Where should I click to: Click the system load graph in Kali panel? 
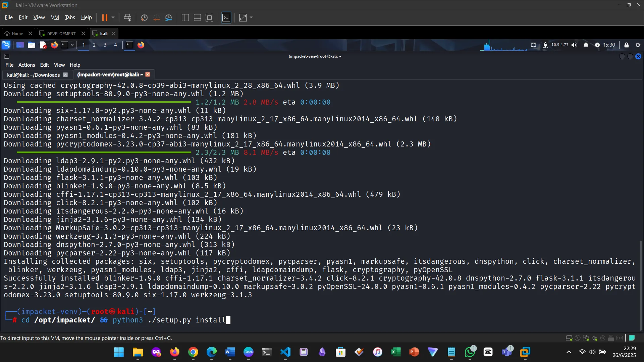click(x=503, y=45)
